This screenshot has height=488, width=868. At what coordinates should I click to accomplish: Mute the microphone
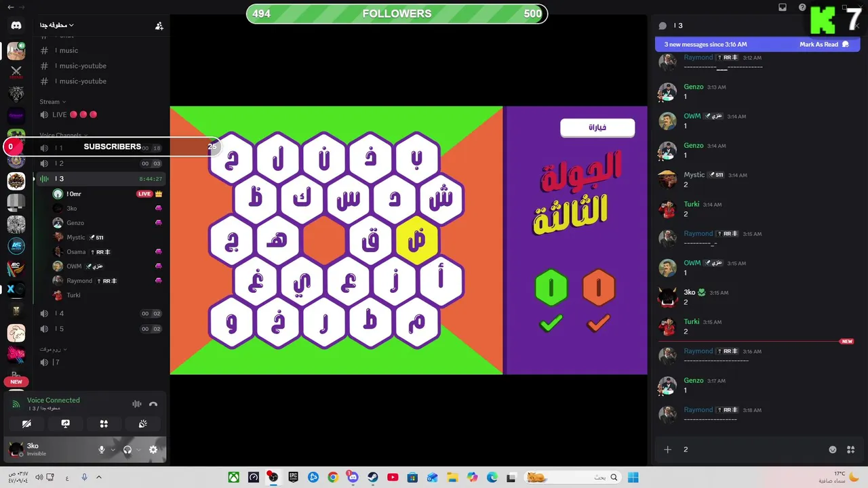(102, 449)
